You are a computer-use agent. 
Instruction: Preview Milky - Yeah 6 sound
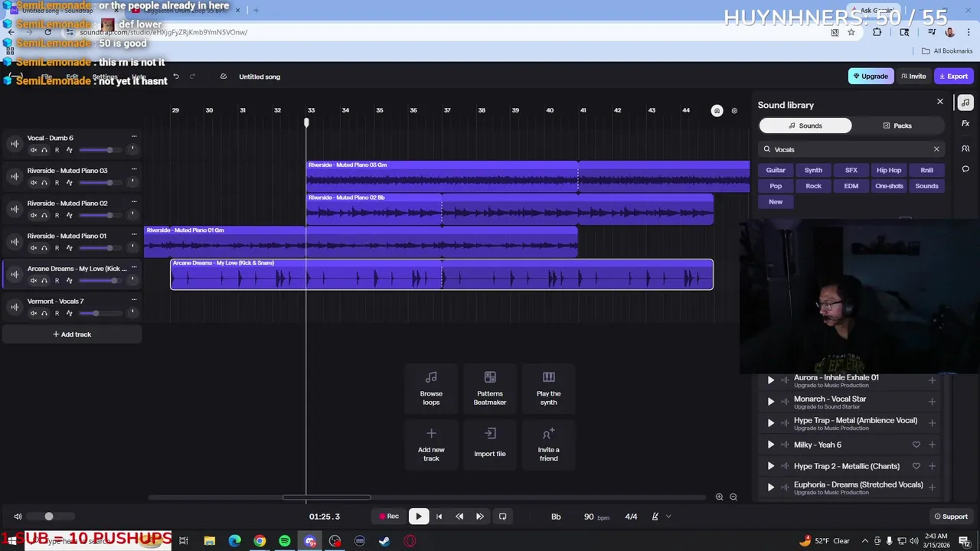770,445
